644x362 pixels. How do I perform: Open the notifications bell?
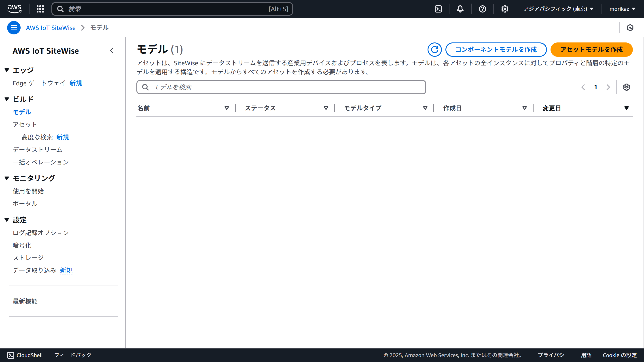[x=460, y=9]
